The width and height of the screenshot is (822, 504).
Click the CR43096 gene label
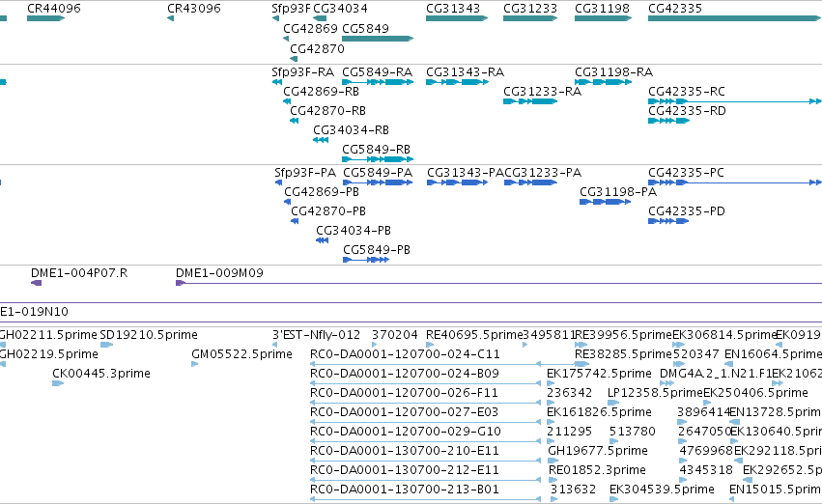(x=194, y=9)
